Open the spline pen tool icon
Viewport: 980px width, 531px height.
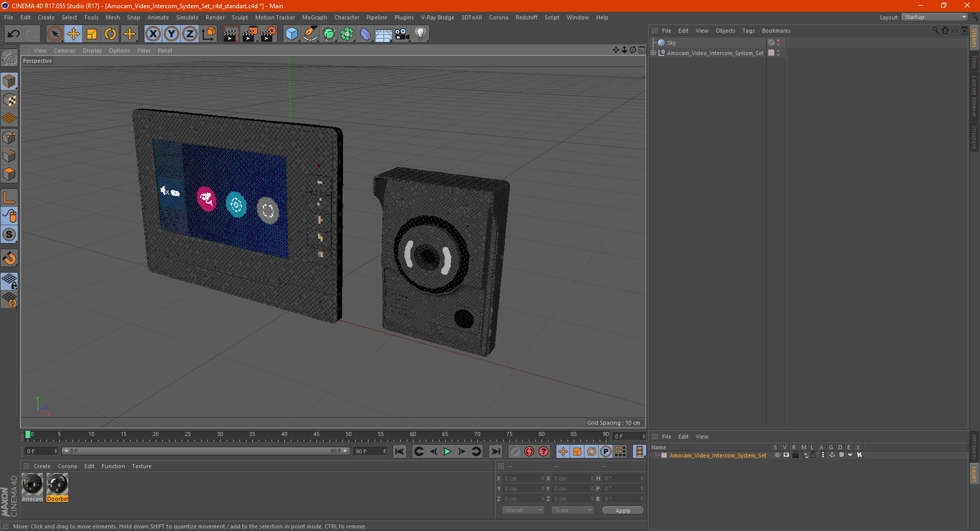coord(310,34)
